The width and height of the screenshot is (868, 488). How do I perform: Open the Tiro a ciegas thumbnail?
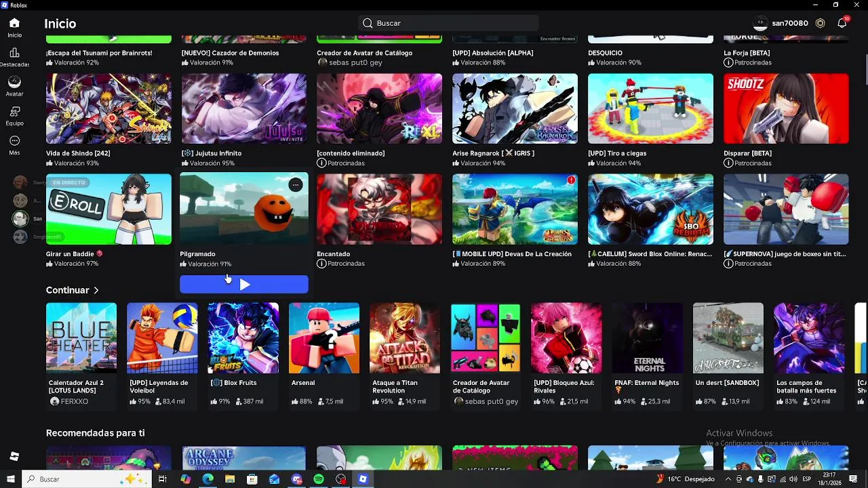(x=650, y=108)
